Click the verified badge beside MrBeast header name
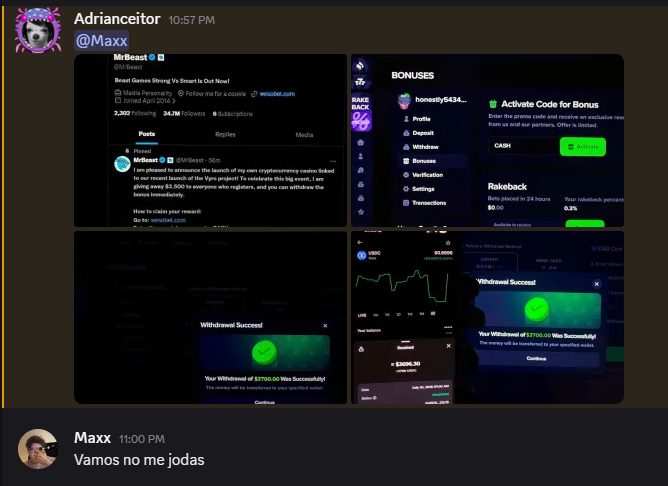Viewport: 668px width, 486px height. click(152, 57)
